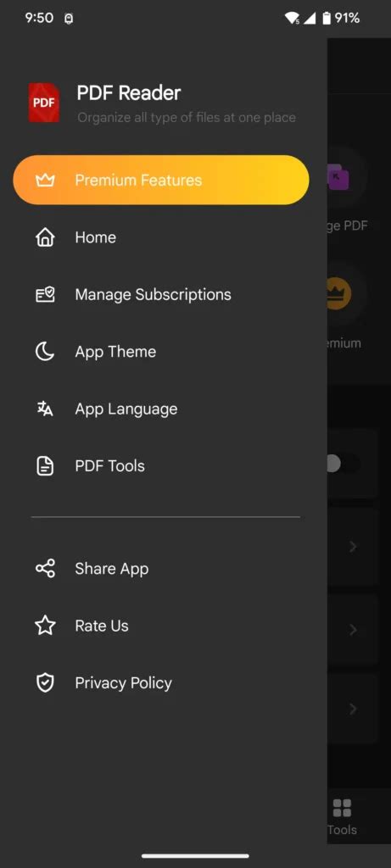391x868 pixels.
Task: Tap the share icon beside Share App
Action: pos(45,569)
